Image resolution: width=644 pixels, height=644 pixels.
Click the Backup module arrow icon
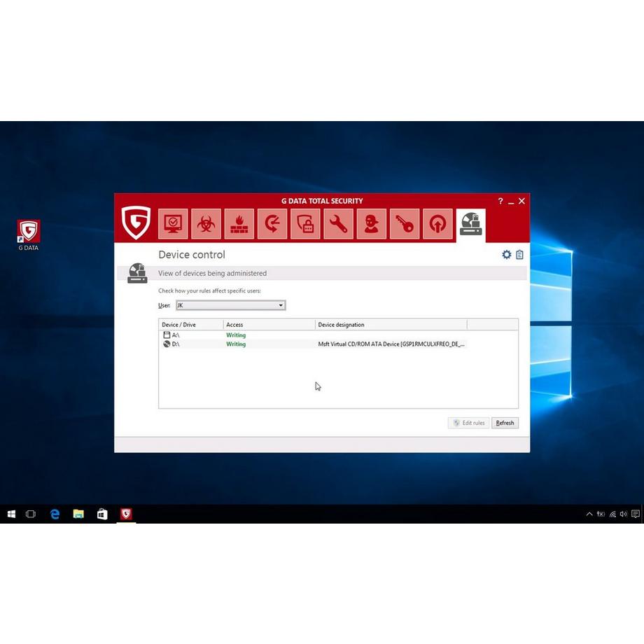click(272, 223)
